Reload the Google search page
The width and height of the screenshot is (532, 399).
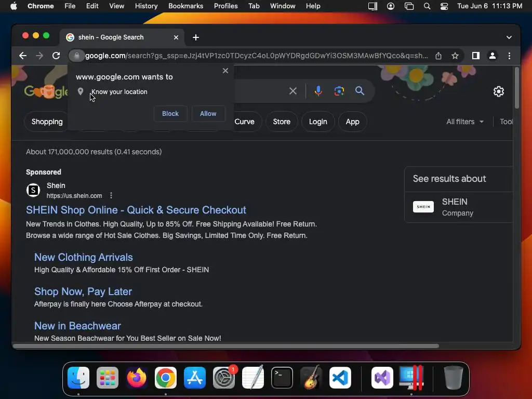tap(56, 56)
